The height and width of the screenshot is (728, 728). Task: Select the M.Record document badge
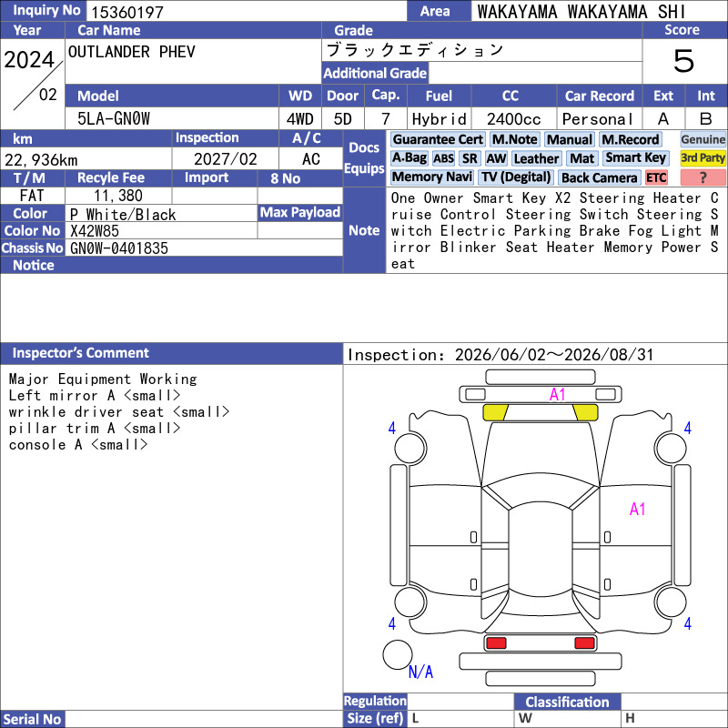[630, 140]
